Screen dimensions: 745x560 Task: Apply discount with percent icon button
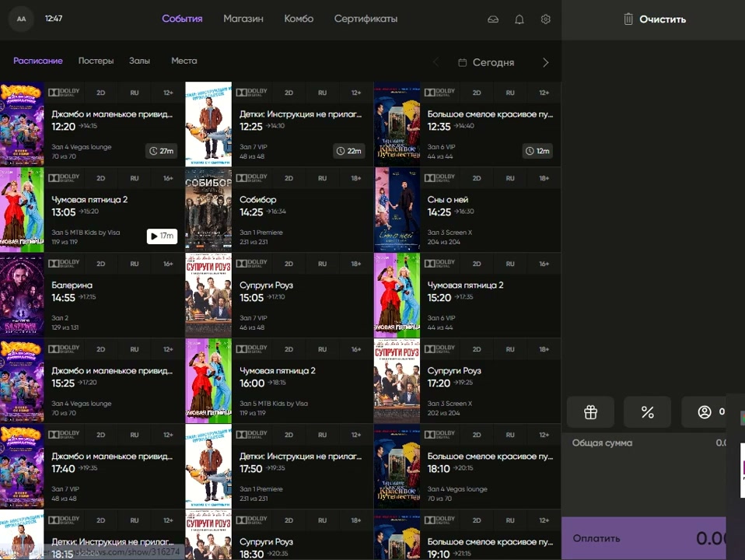coord(647,412)
